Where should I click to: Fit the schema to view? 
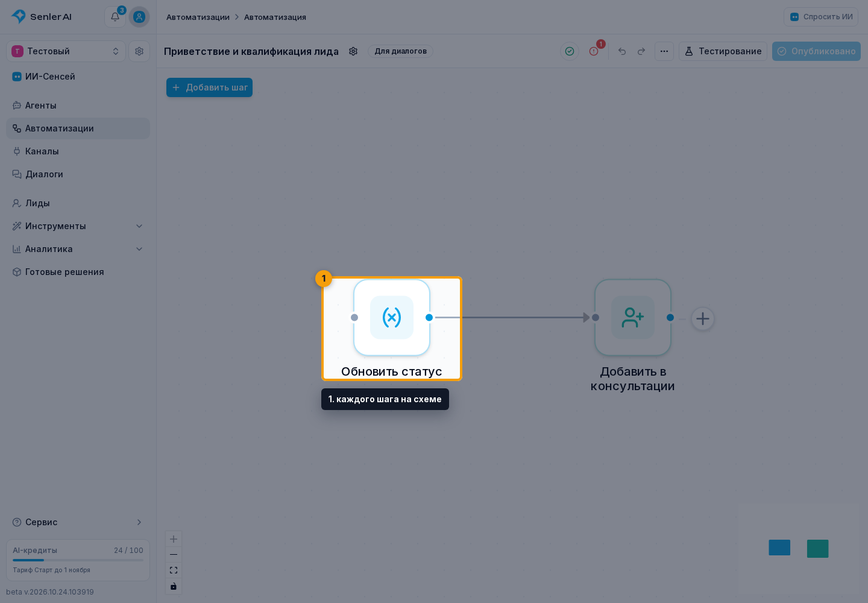coord(174,570)
